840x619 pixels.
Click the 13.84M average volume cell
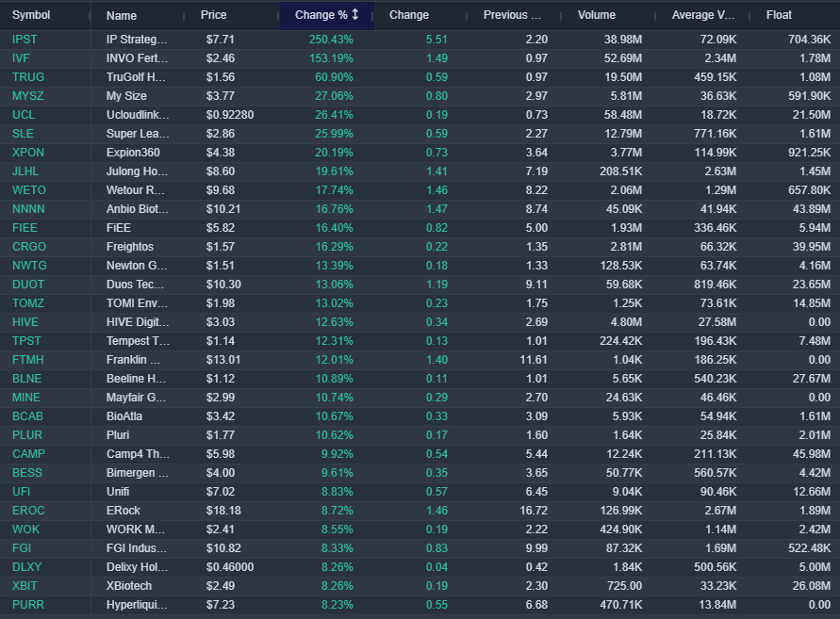pyautogui.click(x=717, y=605)
